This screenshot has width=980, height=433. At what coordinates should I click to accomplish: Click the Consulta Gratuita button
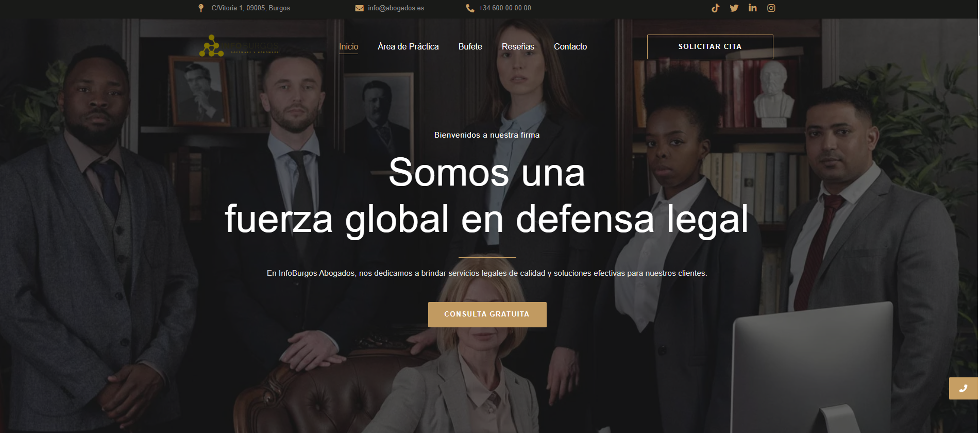pyautogui.click(x=487, y=314)
